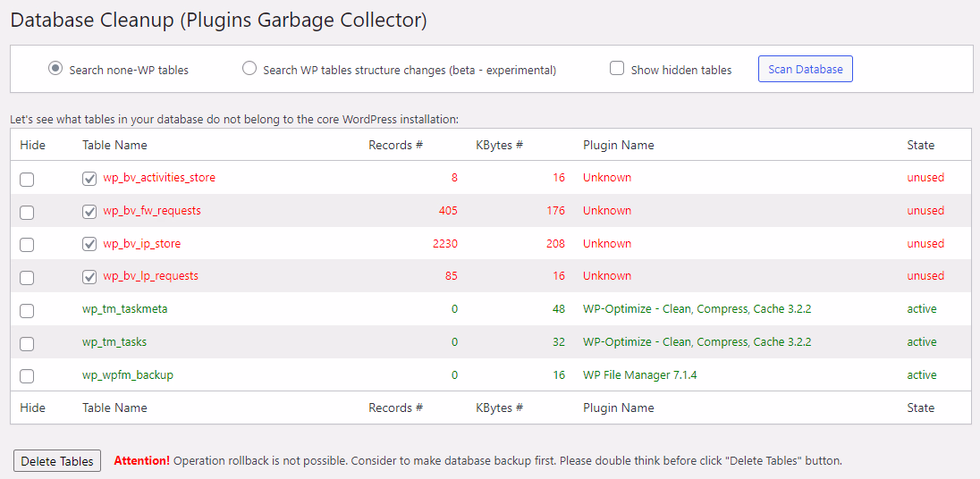Check Hide box for wp_bv_ip_store row
Screen dimensions: 980x479
27,245
